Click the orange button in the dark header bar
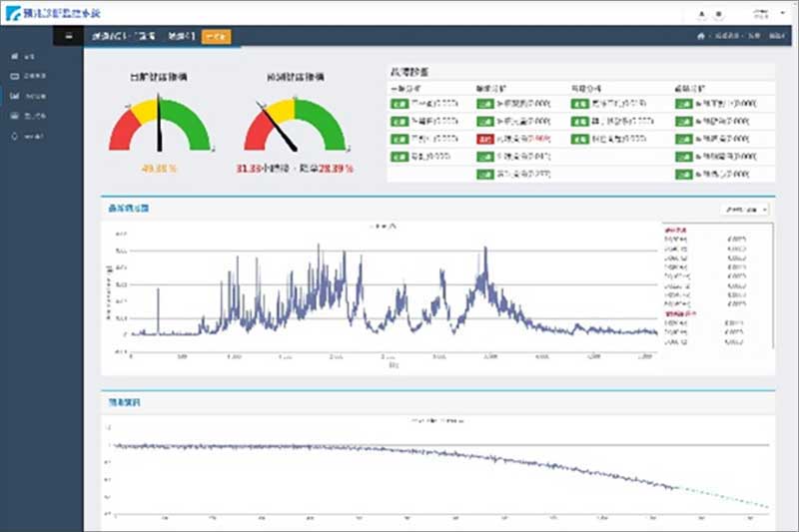Viewport: 799px width, 532px height. 217,37
